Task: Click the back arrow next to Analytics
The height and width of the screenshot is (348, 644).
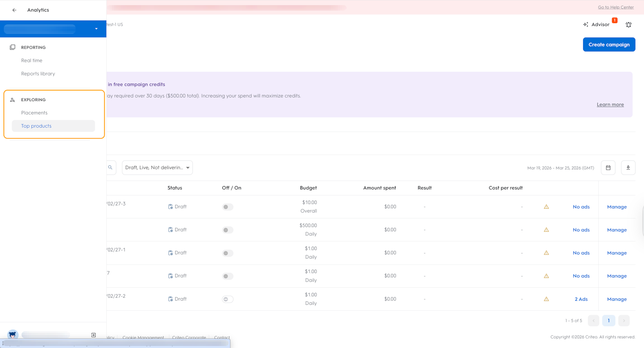Action: [x=14, y=10]
